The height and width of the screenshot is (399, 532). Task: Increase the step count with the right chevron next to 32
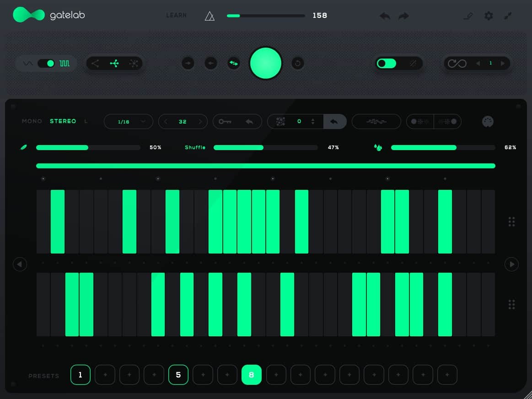[200, 122]
